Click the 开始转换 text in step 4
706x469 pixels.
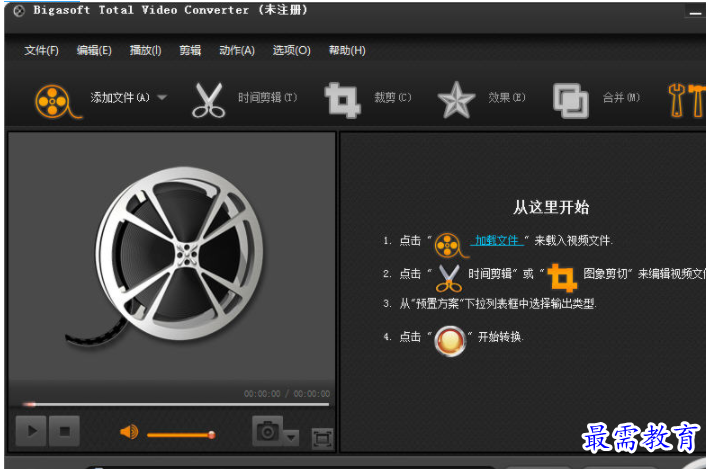500,337
